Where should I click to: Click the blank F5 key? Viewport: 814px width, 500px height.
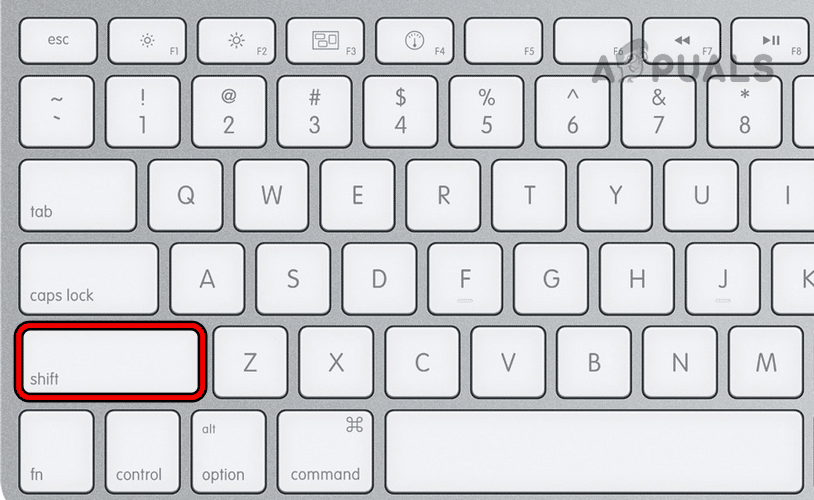(504, 41)
